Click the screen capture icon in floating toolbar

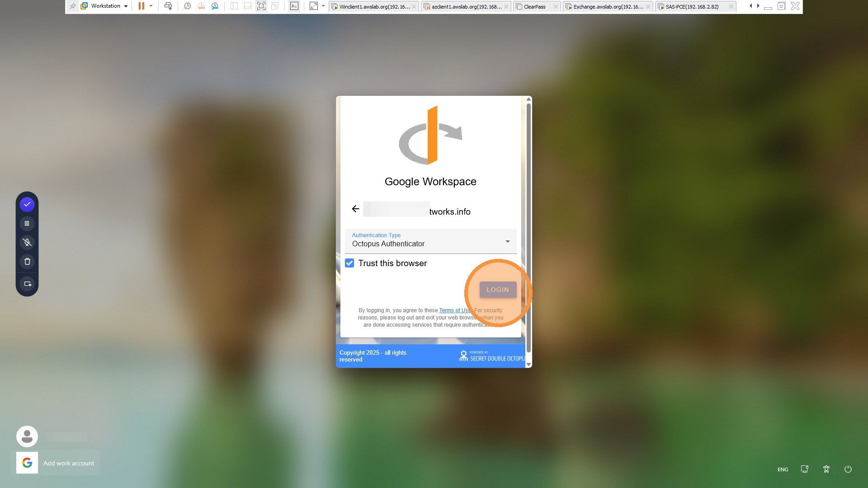tap(27, 284)
